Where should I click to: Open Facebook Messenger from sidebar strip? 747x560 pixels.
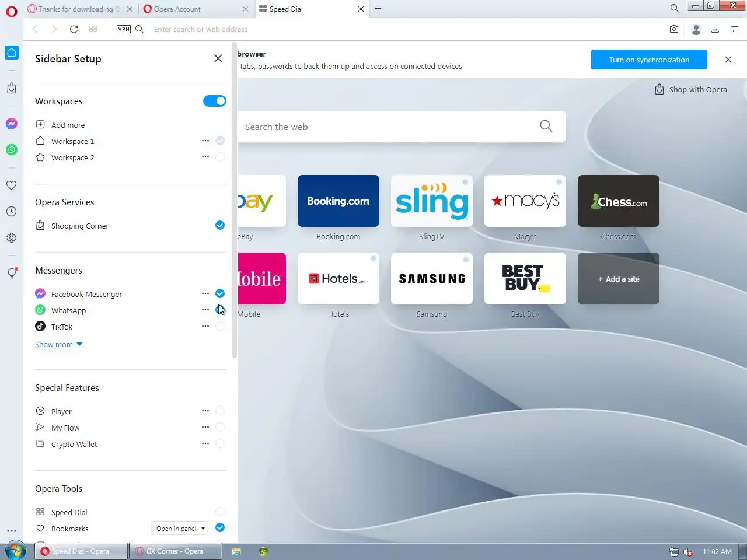pos(12,124)
